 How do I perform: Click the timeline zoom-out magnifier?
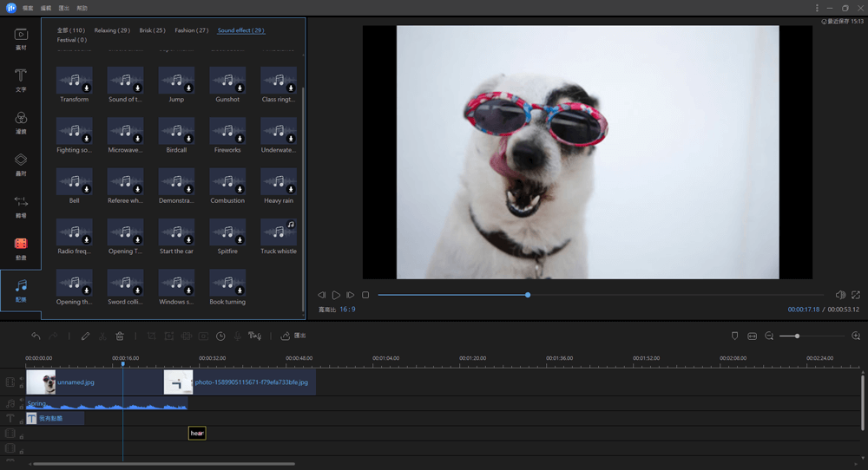pos(769,336)
